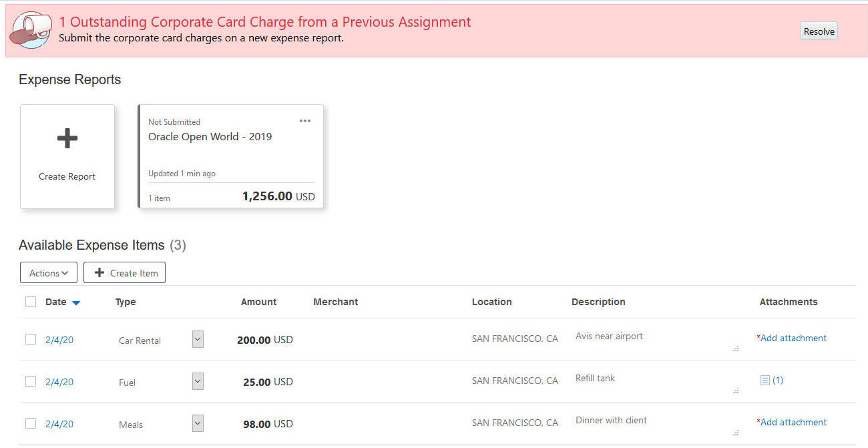The width and height of the screenshot is (868, 448).
Task: Click resize handle of Avis near airport description
Action: pyautogui.click(x=736, y=349)
